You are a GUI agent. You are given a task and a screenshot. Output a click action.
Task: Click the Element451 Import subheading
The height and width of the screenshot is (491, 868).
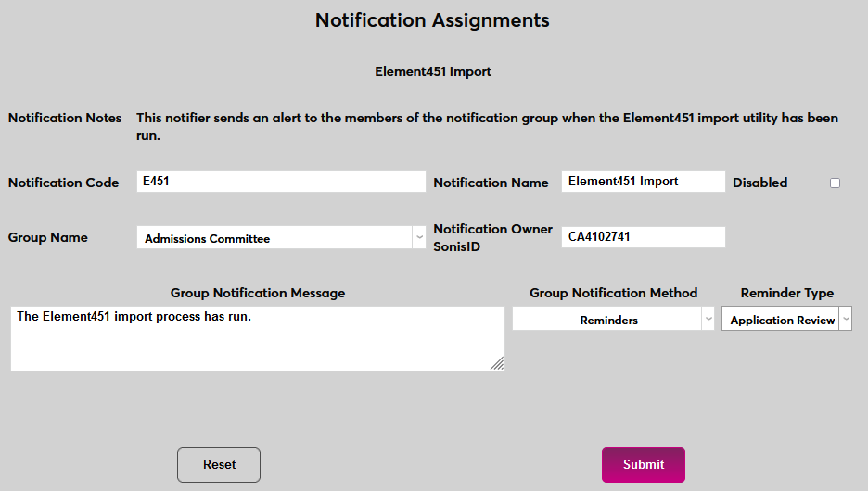[433, 71]
